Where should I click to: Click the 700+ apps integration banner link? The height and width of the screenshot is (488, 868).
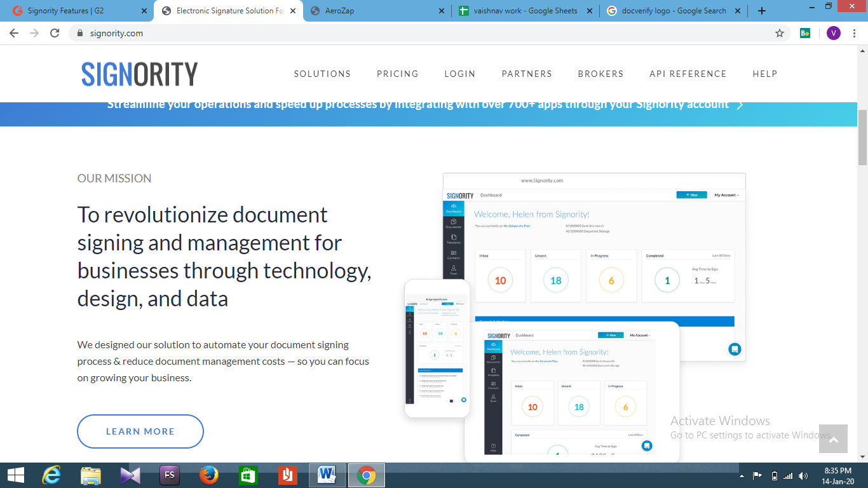click(418, 105)
